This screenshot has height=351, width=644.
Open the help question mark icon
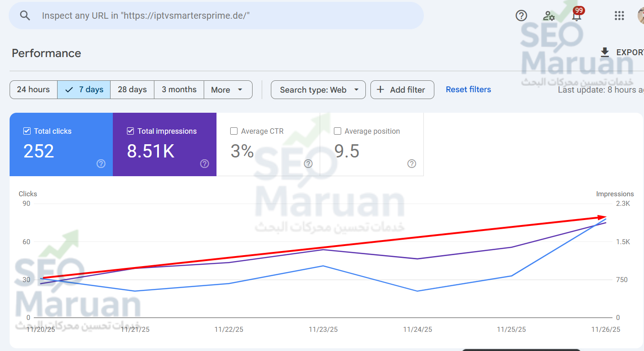[x=521, y=16]
